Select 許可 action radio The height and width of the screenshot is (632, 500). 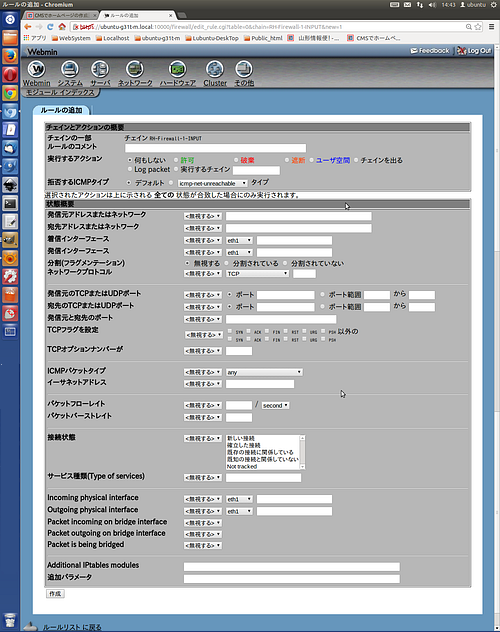tap(176, 160)
